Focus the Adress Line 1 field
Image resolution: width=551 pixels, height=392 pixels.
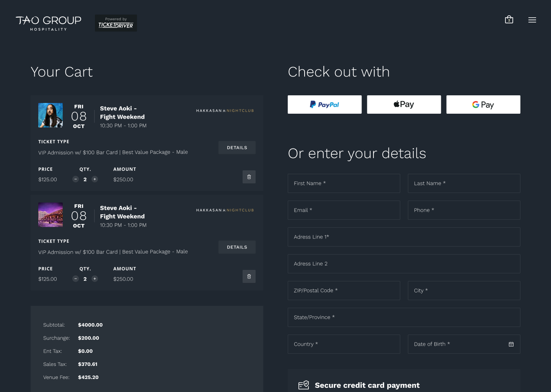(x=404, y=237)
